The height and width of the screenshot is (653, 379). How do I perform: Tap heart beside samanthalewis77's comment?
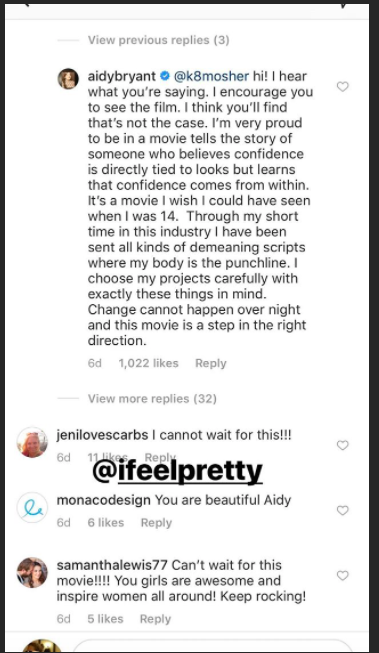pyautogui.click(x=342, y=576)
